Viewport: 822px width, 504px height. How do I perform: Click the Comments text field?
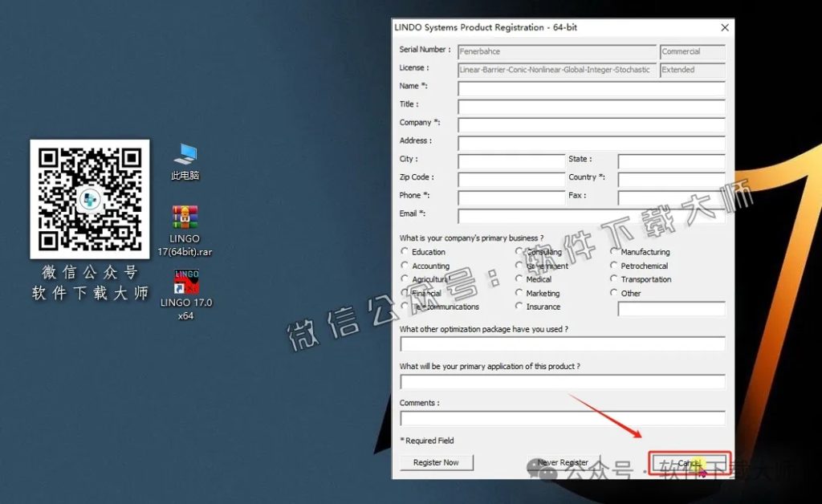tap(562, 418)
